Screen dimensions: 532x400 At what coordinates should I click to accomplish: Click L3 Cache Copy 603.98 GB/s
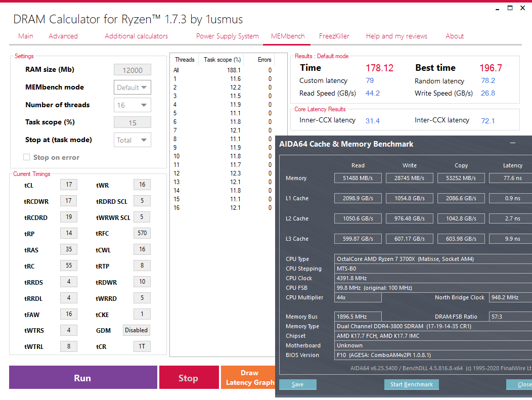pos(461,239)
